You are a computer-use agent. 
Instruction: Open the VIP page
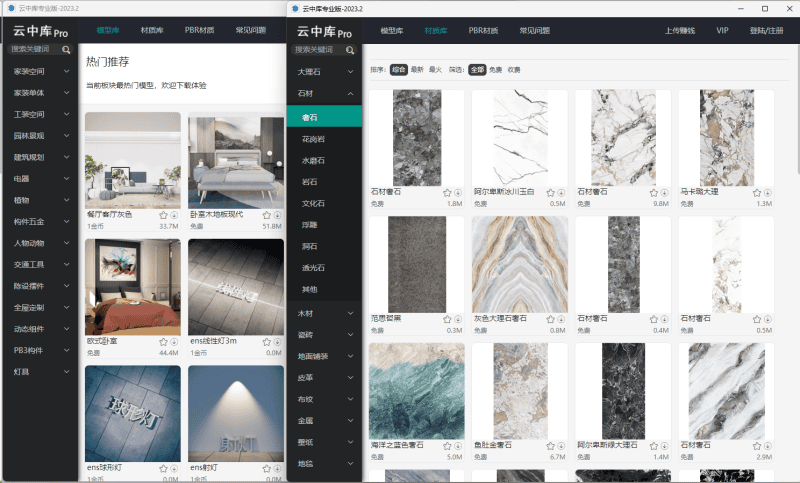click(x=722, y=31)
